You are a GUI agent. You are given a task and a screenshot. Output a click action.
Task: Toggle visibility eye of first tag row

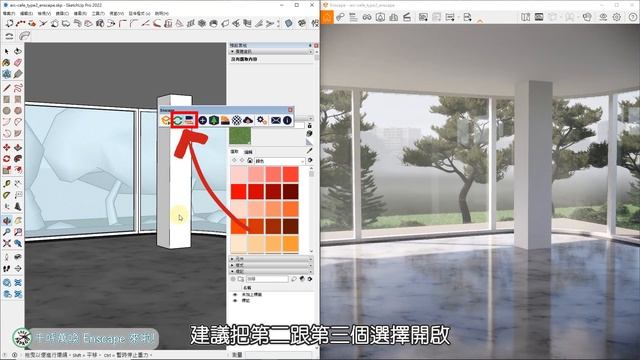pos(235,294)
